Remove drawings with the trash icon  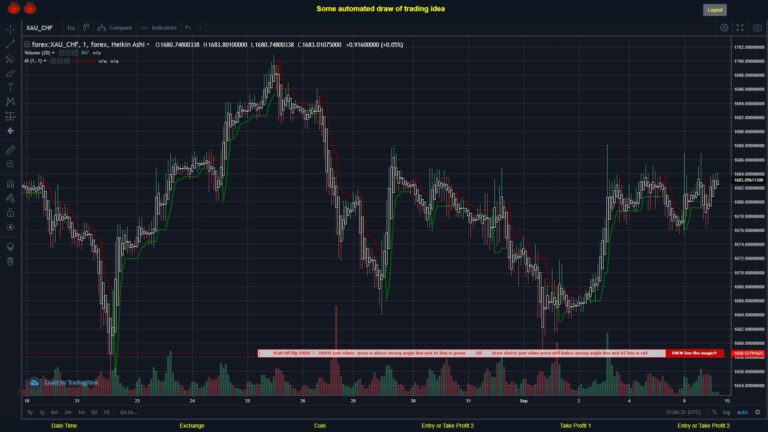(x=10, y=261)
